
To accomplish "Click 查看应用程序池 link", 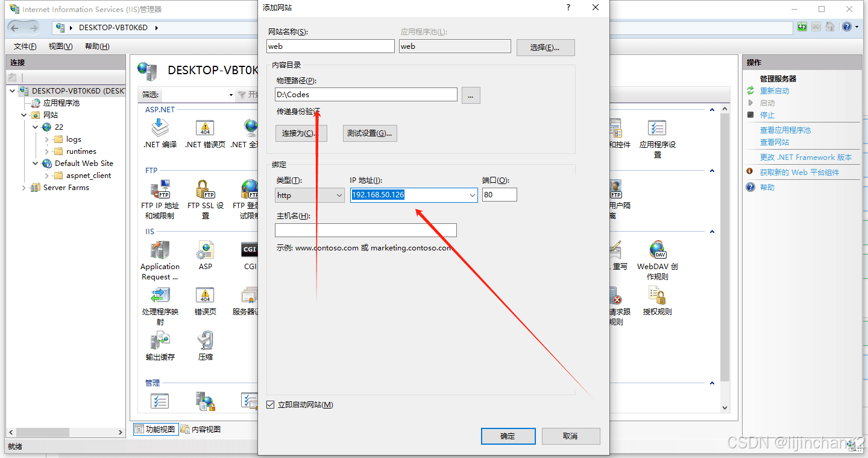I will point(785,130).
